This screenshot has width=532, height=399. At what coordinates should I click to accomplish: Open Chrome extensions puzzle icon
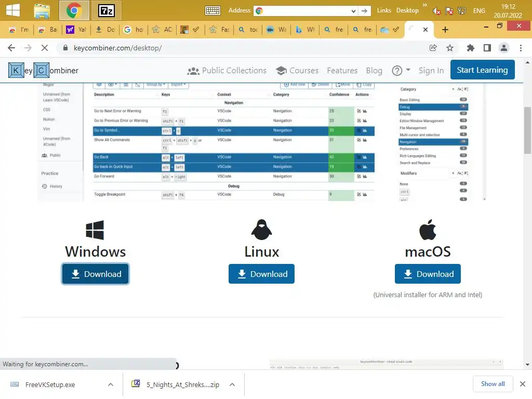(470, 48)
